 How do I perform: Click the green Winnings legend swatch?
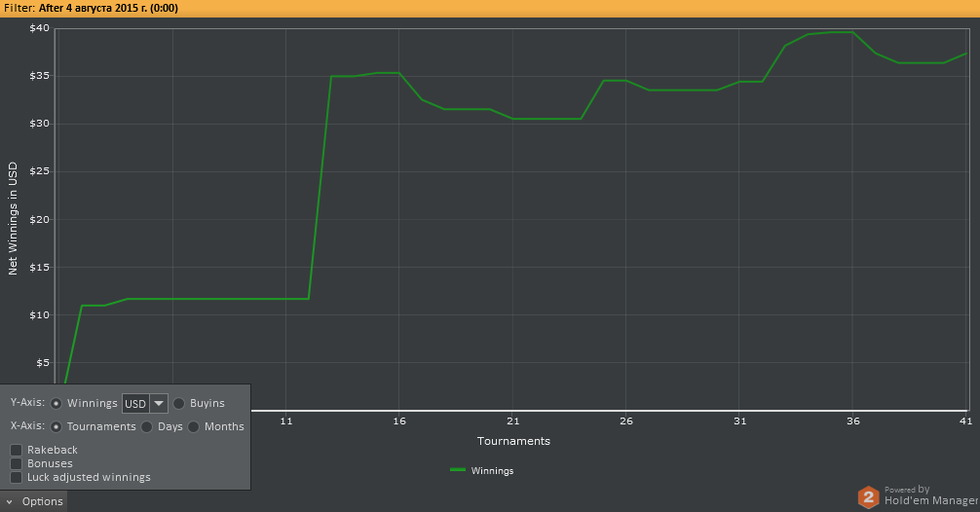click(458, 470)
